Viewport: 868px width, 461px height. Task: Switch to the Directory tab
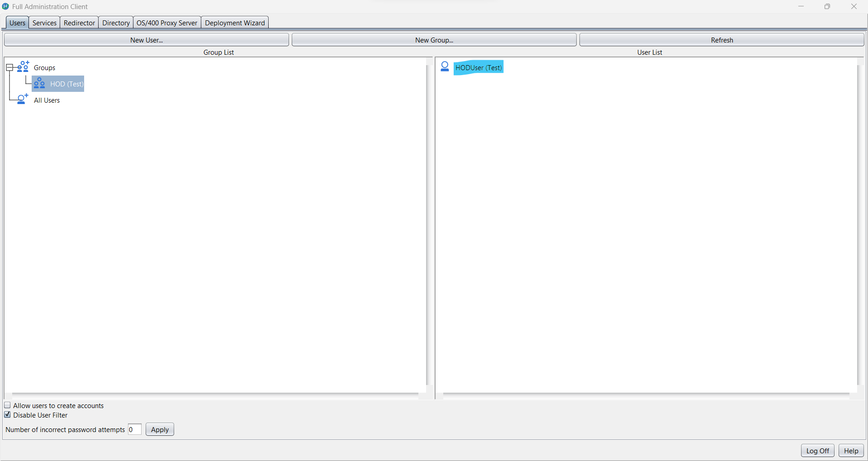pos(115,22)
